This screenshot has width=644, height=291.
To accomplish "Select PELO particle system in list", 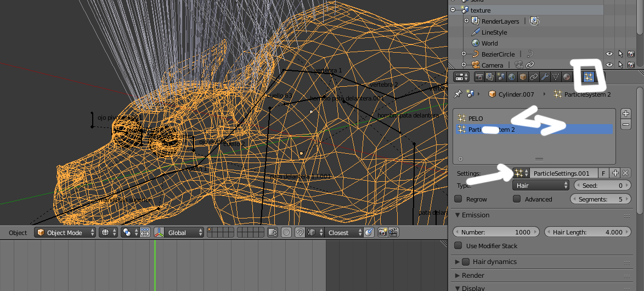I will coord(534,119).
